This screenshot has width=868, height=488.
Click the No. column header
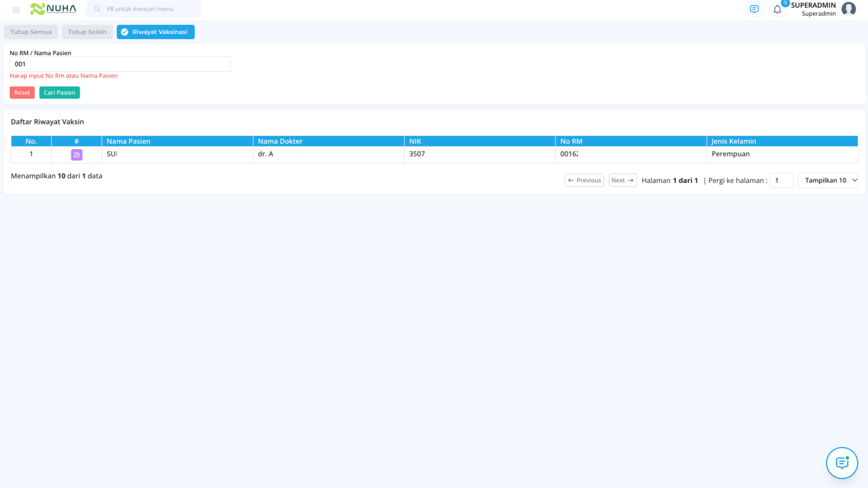point(31,142)
